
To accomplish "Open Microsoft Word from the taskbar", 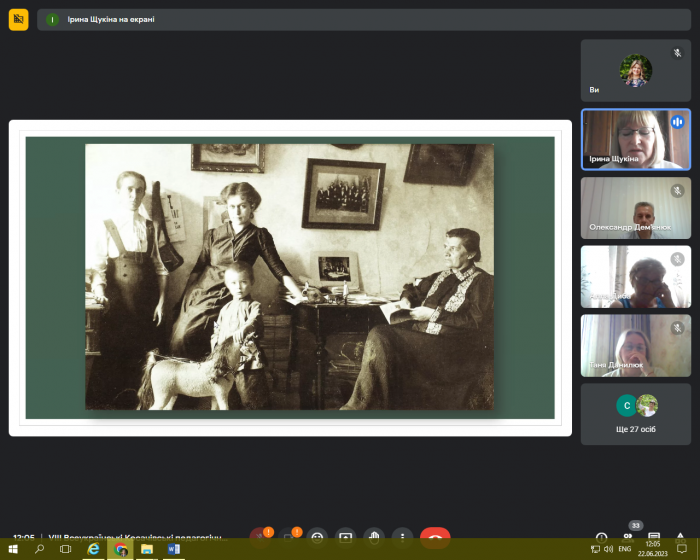I will tap(172, 549).
